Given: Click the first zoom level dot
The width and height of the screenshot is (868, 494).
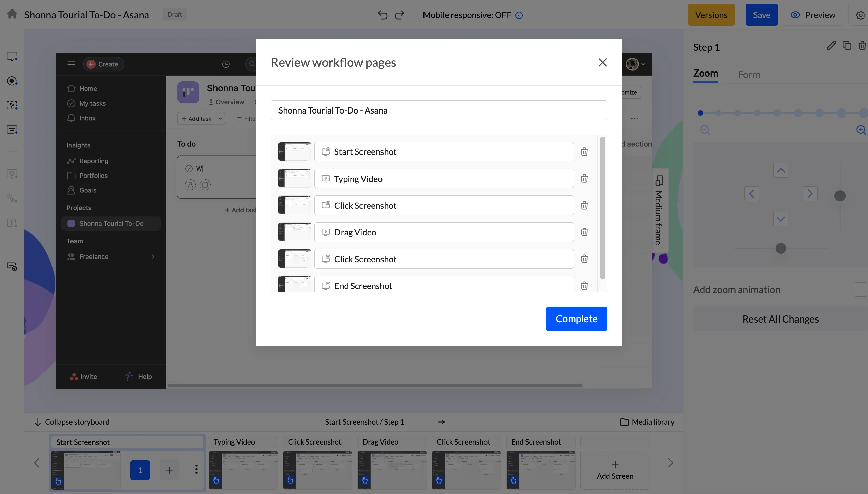Looking at the screenshot, I should [x=700, y=113].
